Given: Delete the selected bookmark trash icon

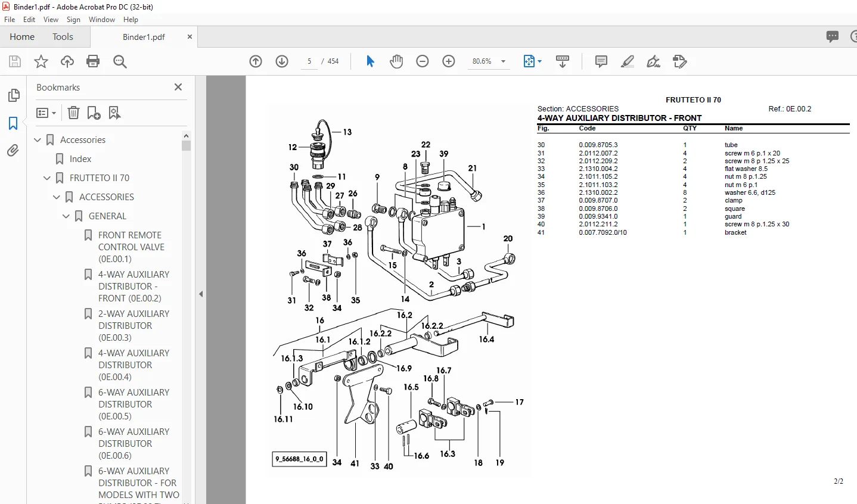Looking at the screenshot, I should [x=73, y=113].
